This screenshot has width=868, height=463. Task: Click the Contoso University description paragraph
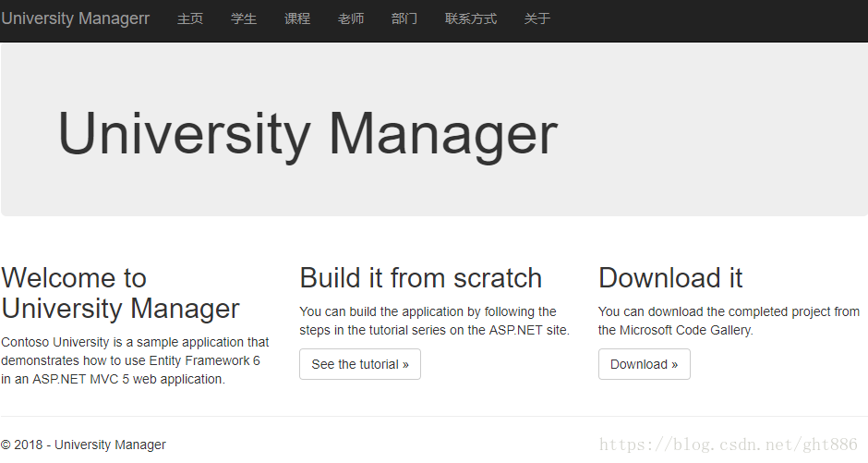(135, 360)
